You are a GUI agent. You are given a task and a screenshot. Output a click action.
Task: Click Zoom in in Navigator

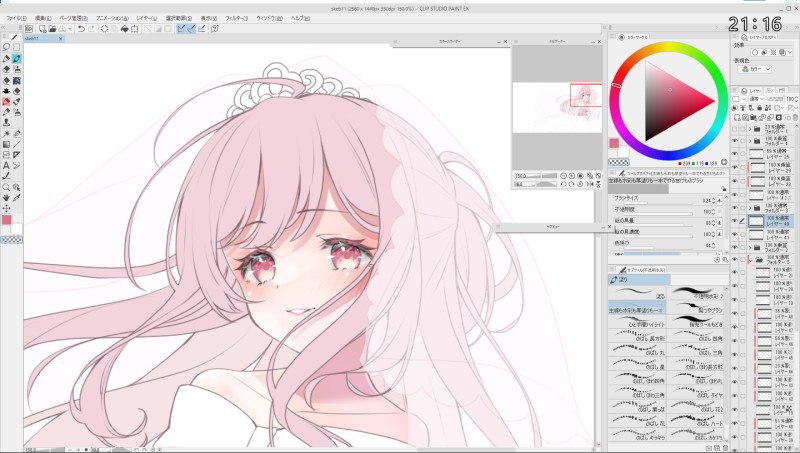(572, 176)
